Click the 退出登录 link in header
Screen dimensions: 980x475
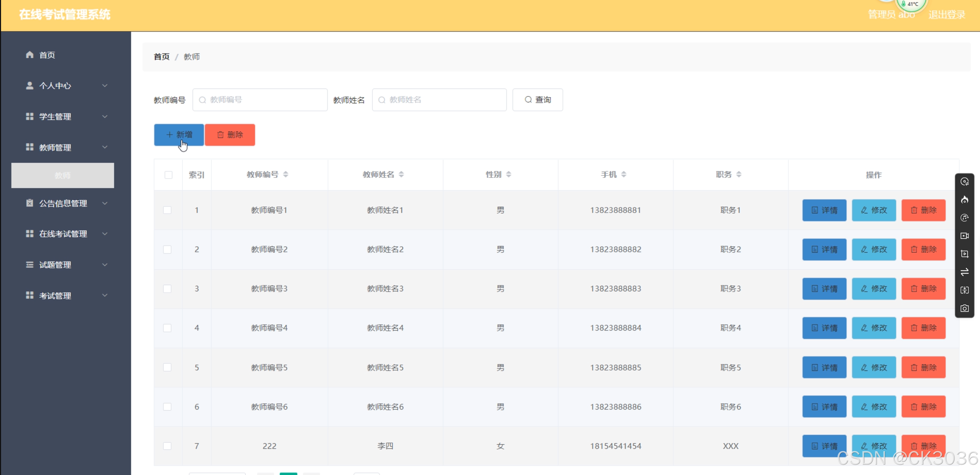point(947,15)
